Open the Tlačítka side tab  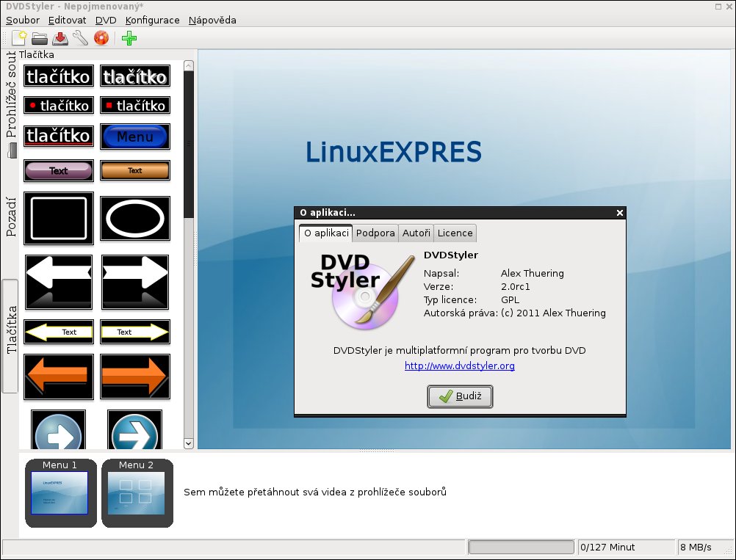(10, 336)
